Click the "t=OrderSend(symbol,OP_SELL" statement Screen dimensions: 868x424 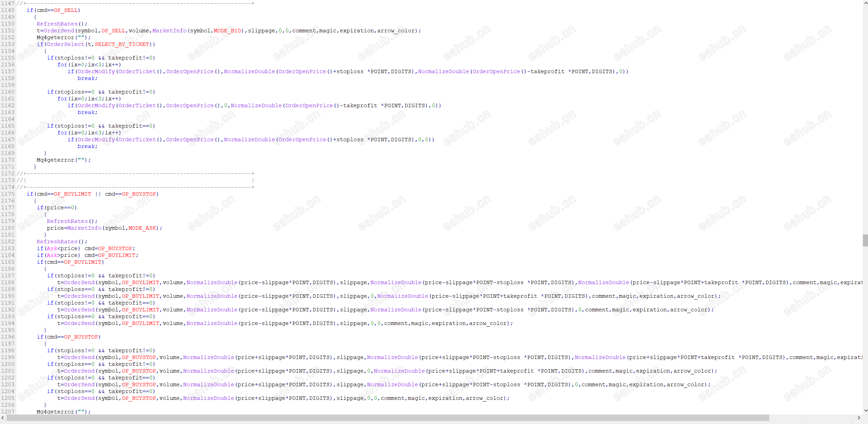coord(229,31)
